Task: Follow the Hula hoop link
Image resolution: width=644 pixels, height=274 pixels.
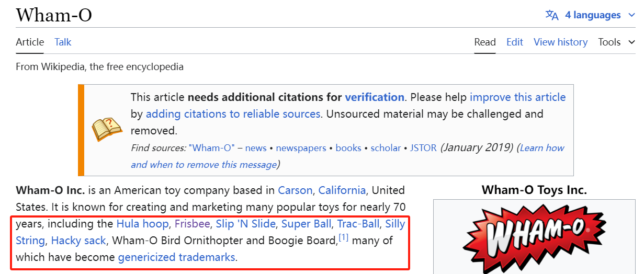Action: [142, 224]
